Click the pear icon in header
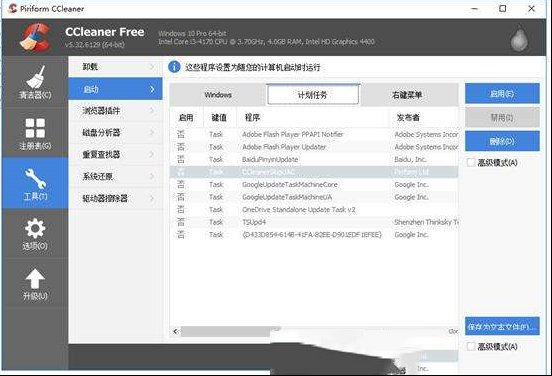552x376 pixels. coord(519,38)
